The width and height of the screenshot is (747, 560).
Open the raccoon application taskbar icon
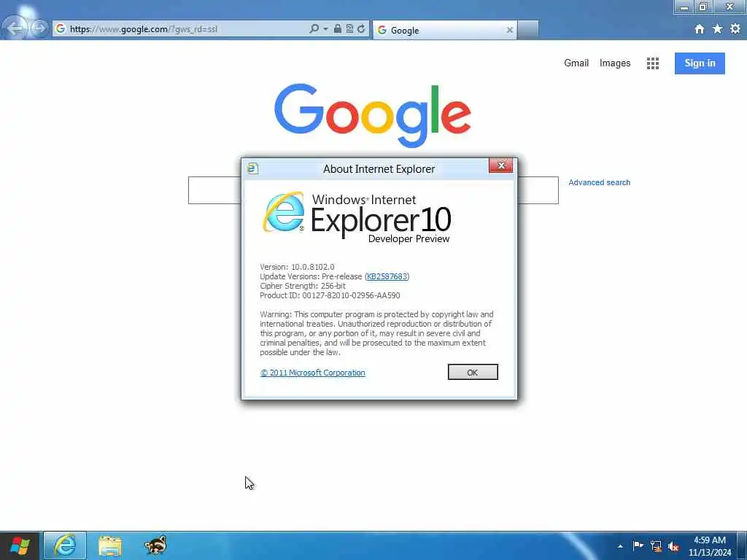[x=155, y=545]
